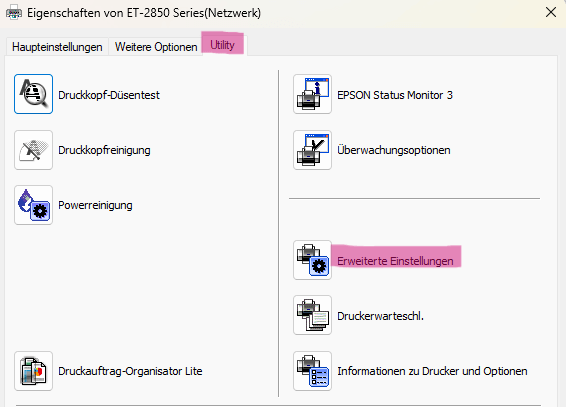Open Druckauftrag-Organisator Lite icon

tap(34, 371)
